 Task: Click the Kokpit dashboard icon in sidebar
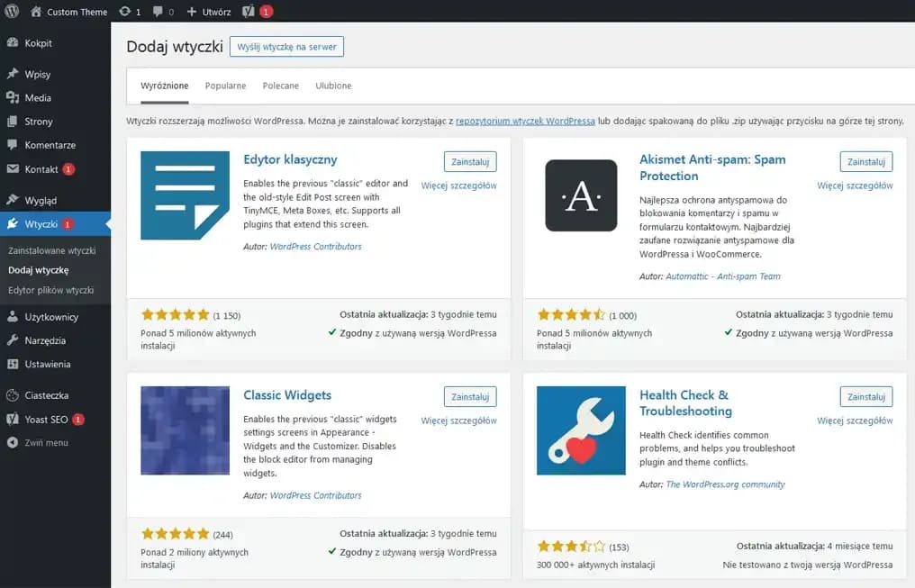pyautogui.click(x=13, y=43)
